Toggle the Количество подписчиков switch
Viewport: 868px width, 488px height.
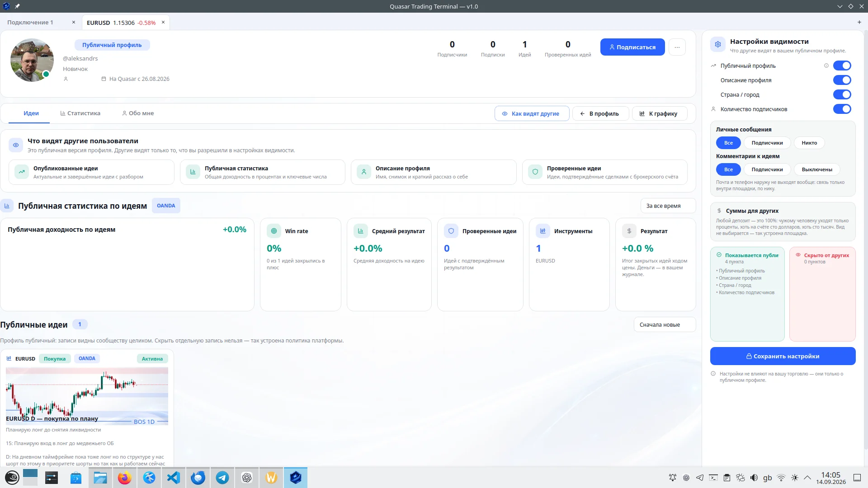point(842,109)
